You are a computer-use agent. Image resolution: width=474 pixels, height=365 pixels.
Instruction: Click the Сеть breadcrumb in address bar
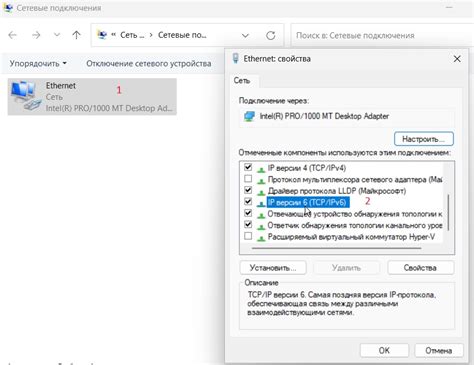[x=132, y=35]
